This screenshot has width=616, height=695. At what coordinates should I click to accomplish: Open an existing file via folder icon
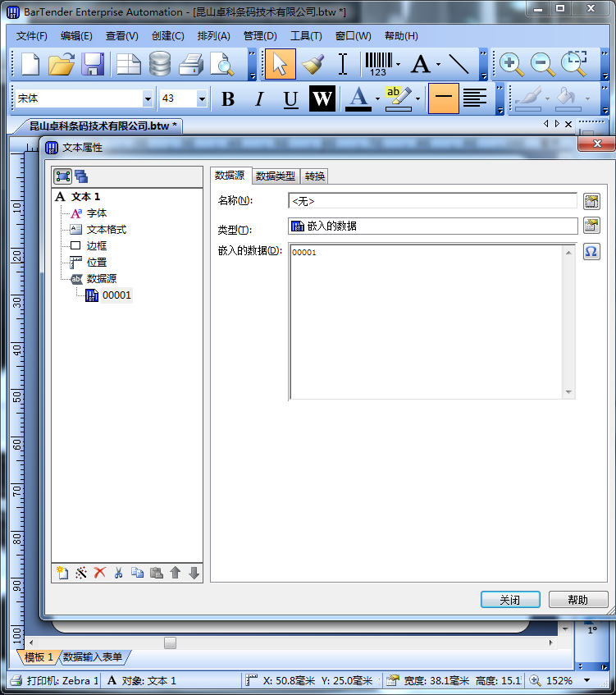[62, 64]
